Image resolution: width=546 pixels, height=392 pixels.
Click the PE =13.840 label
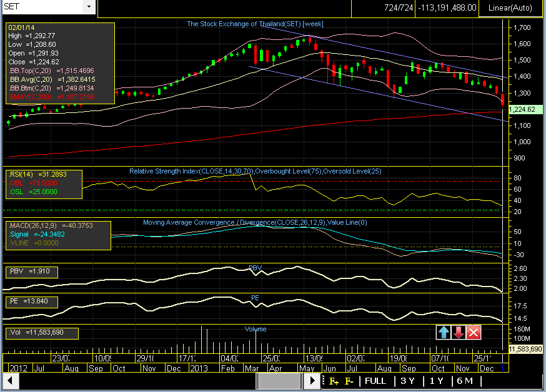point(28,301)
